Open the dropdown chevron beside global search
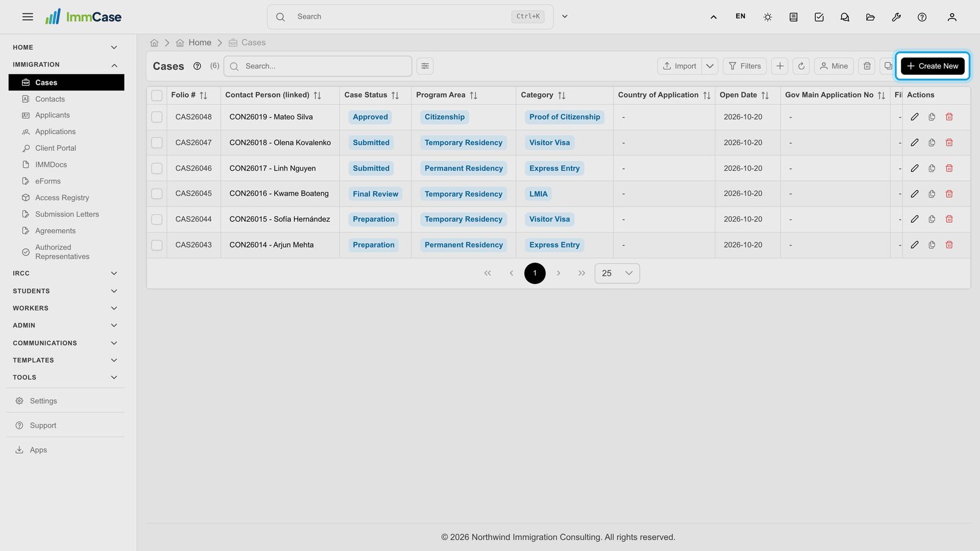This screenshot has width=980, height=551. pos(565,17)
